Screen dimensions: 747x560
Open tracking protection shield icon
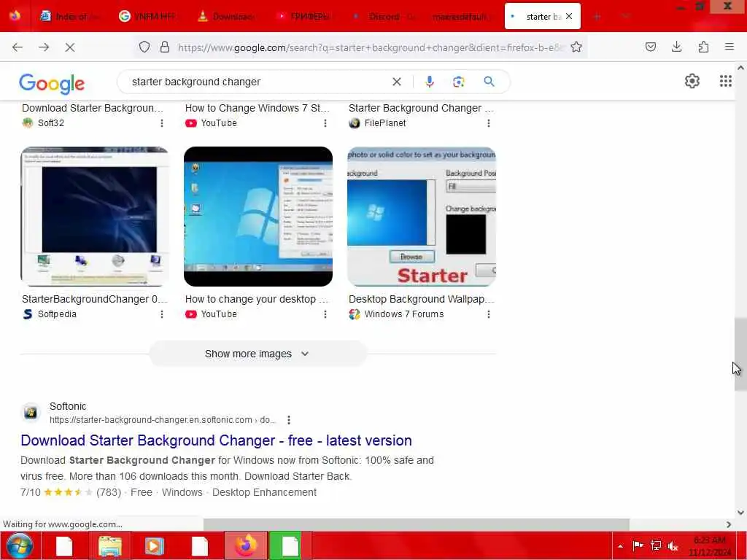(x=144, y=47)
